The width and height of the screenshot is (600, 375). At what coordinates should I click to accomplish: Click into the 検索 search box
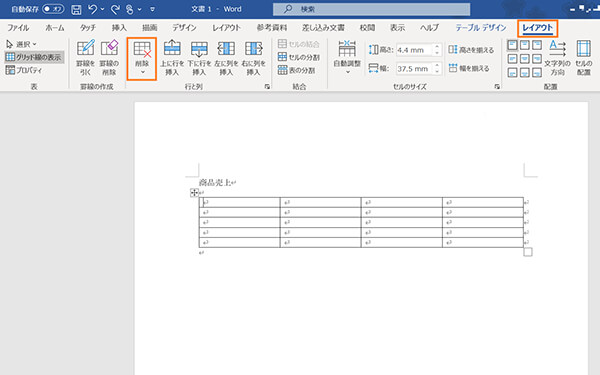point(371,9)
